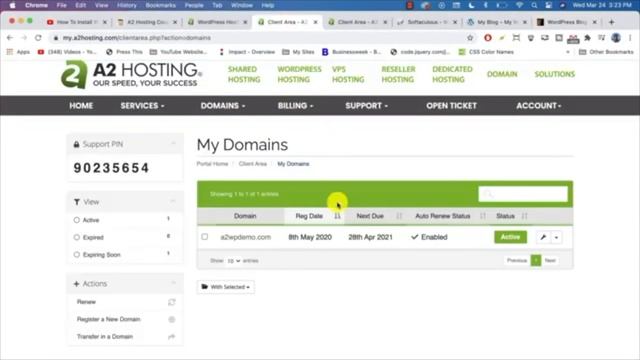Screen dimensions: 640x360
Task: Click the Portal Home breadcrumb
Action: tap(212, 164)
